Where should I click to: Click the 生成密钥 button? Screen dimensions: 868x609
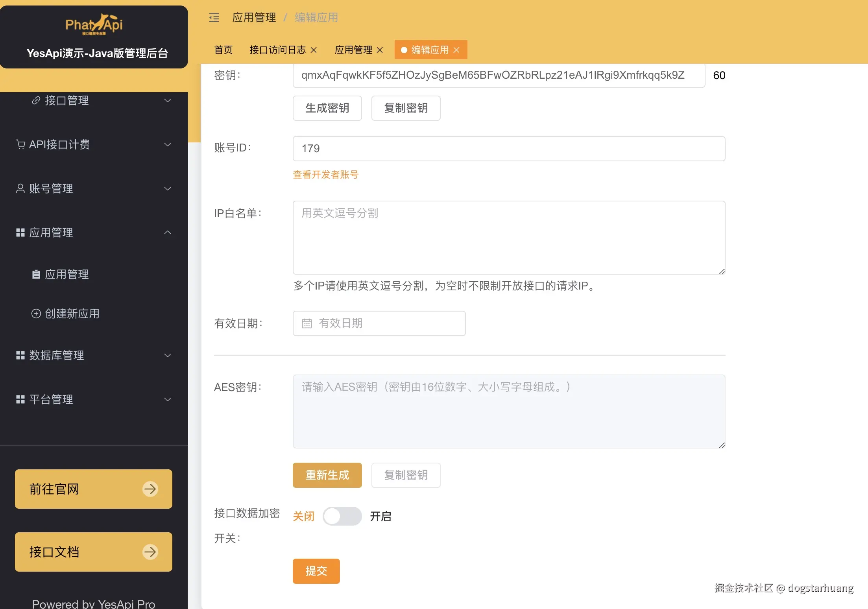pos(327,108)
